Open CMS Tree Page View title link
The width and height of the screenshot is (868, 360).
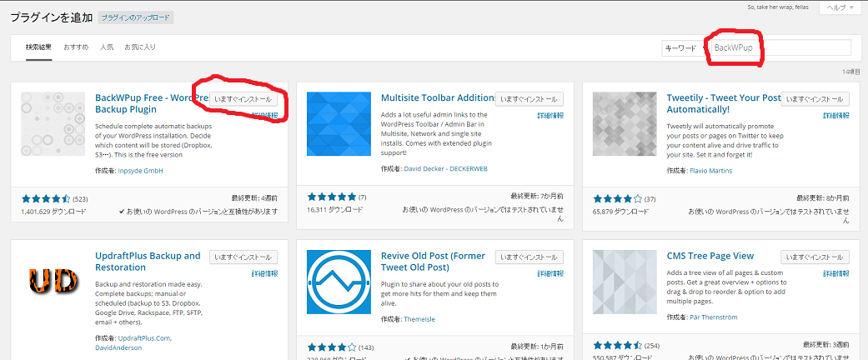pyautogui.click(x=710, y=256)
